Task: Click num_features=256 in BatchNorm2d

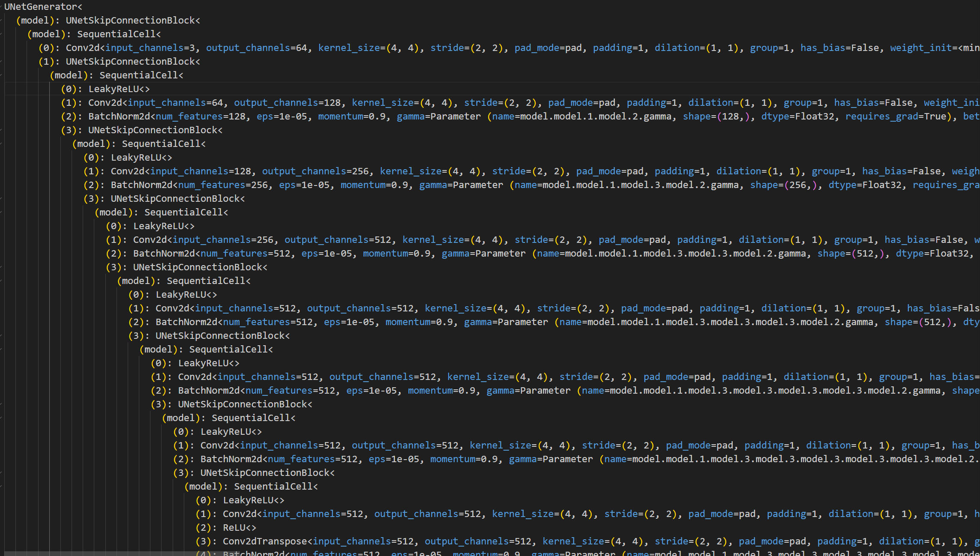Action: coord(223,185)
